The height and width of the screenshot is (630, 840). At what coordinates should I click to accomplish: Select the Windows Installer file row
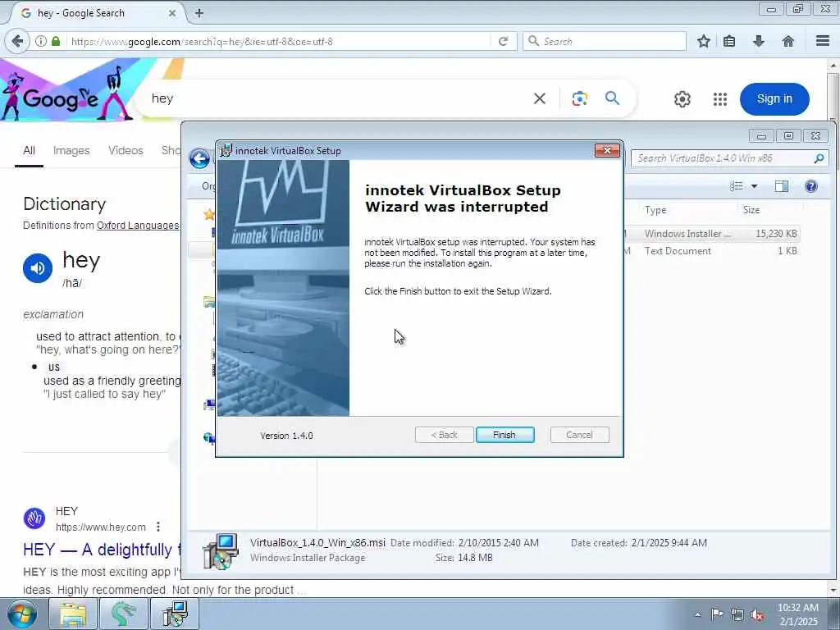point(713,234)
